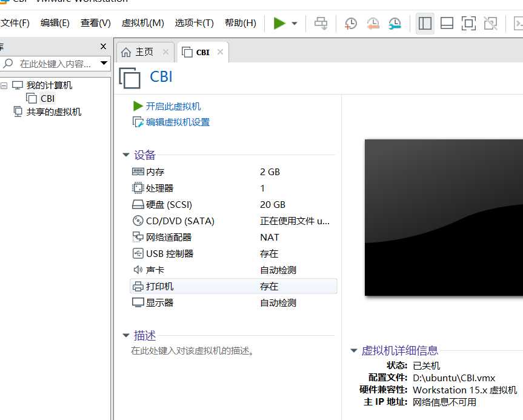Click the settings icon beside 编辑虚拟机设置
Image resolution: width=523 pixels, height=420 pixels.
tap(138, 122)
